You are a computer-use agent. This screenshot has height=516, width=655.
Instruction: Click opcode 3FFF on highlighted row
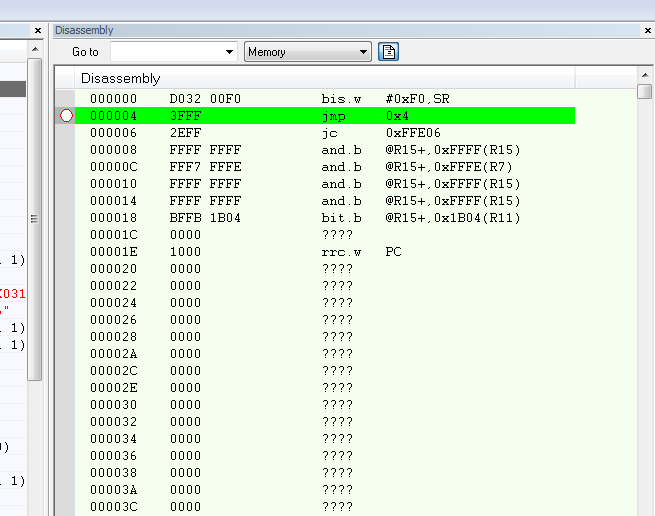coord(185,116)
